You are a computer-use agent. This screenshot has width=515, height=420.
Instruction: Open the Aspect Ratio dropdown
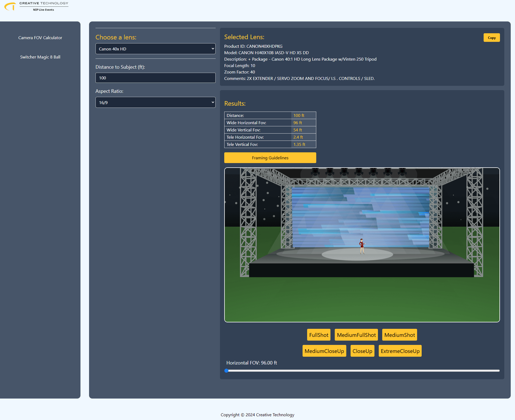[x=156, y=102]
